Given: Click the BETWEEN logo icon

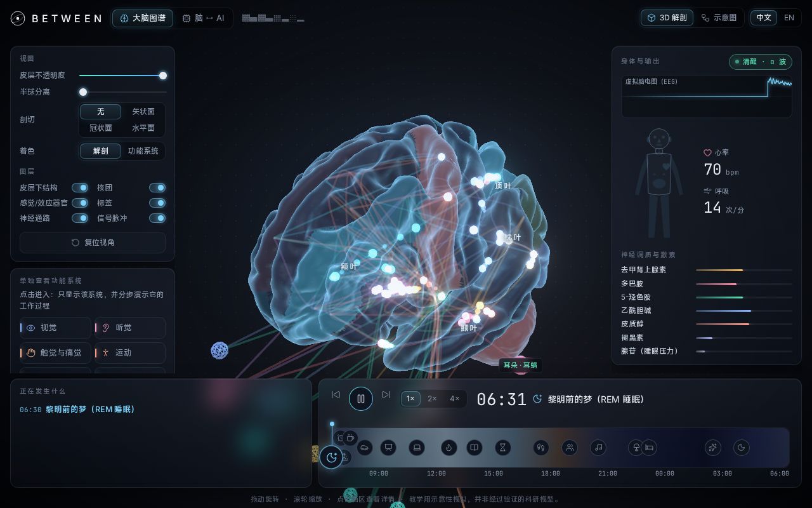Looking at the screenshot, I should pos(18,18).
